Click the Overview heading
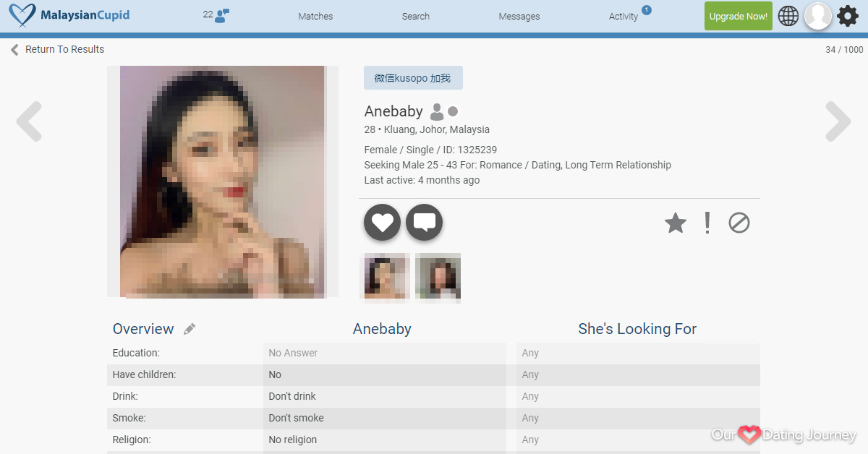This screenshot has width=868, height=454. pyautogui.click(x=143, y=329)
